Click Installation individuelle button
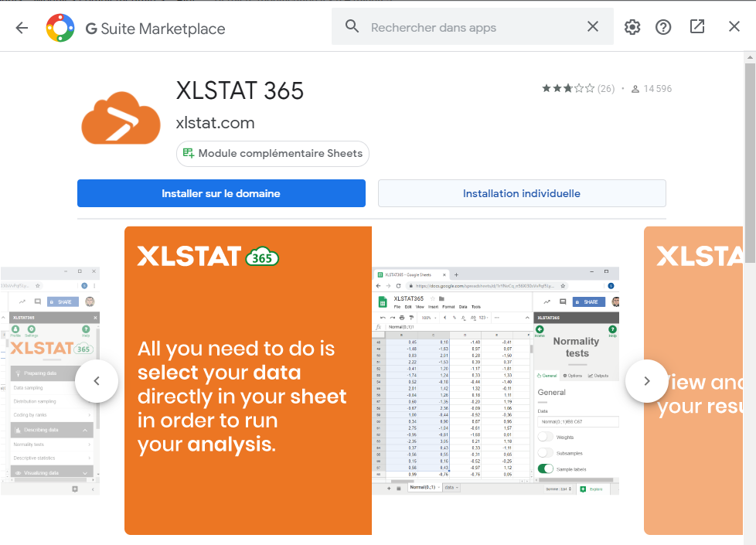This screenshot has width=756, height=545. pyautogui.click(x=522, y=193)
